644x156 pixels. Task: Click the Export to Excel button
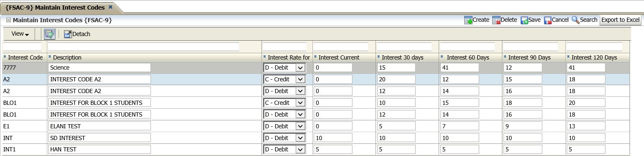tap(621, 20)
